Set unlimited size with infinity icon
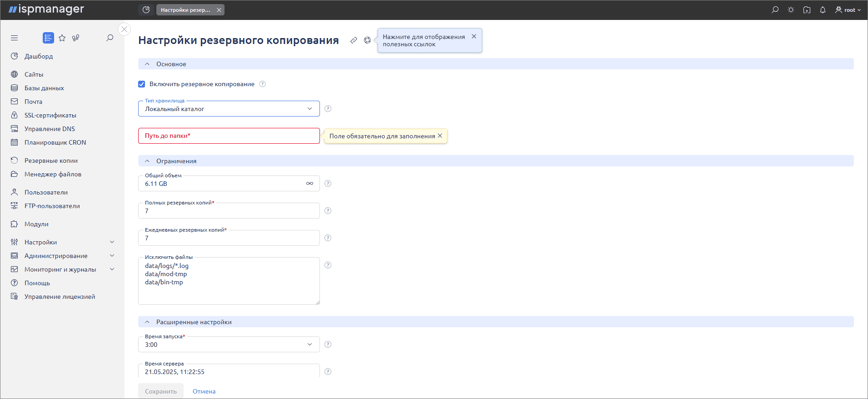Image resolution: width=868 pixels, height=399 pixels. pos(309,184)
